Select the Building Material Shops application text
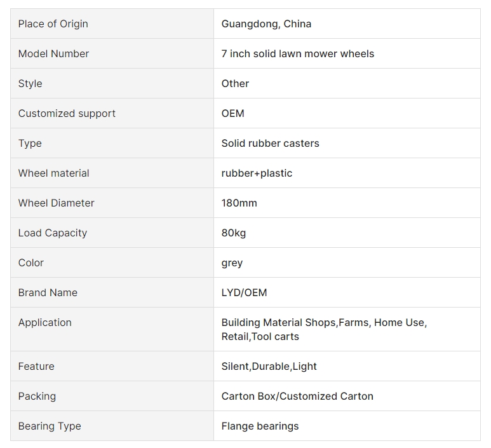 (x=279, y=322)
